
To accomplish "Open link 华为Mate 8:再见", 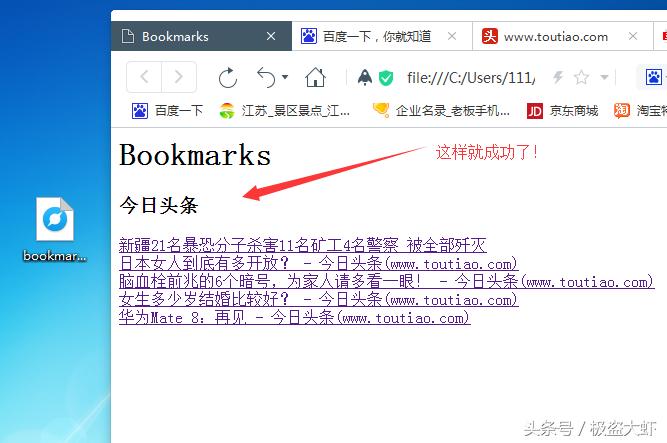I will coord(295,317).
